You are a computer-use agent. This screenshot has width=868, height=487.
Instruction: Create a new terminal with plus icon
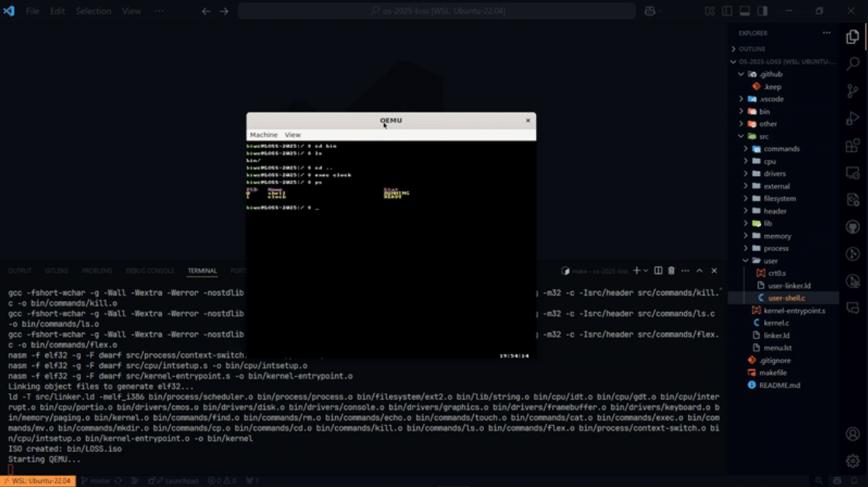coord(637,271)
